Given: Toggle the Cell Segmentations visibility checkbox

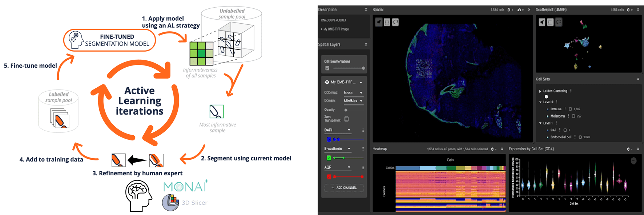Looking at the screenshot, I should click(327, 68).
